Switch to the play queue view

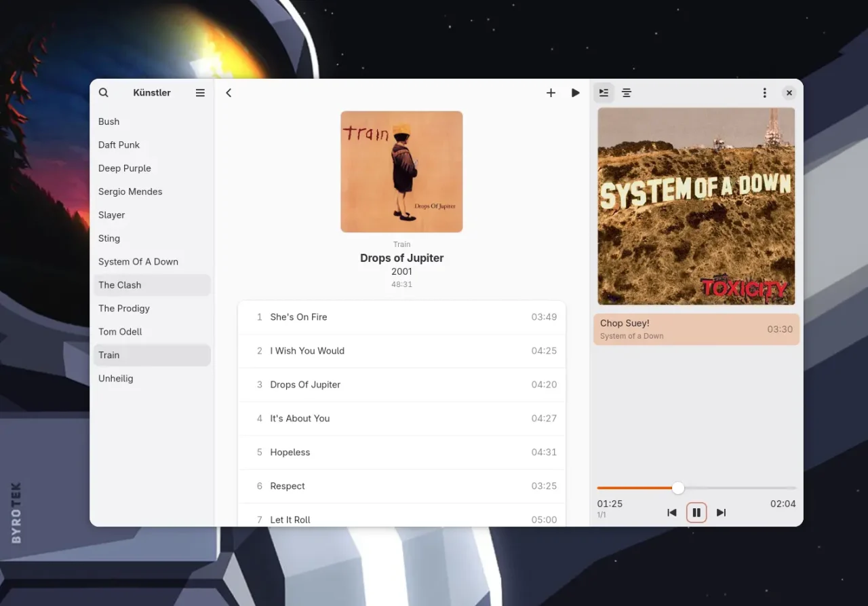pos(604,92)
